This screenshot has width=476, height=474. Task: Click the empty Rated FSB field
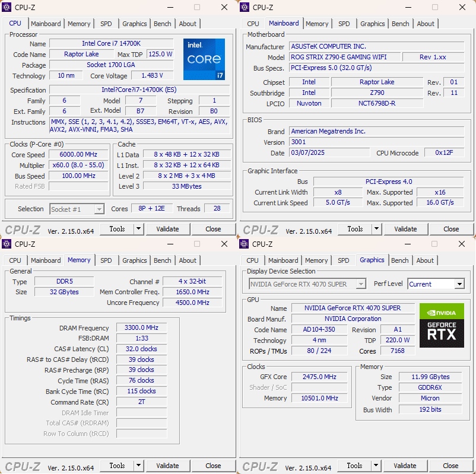tap(78, 186)
